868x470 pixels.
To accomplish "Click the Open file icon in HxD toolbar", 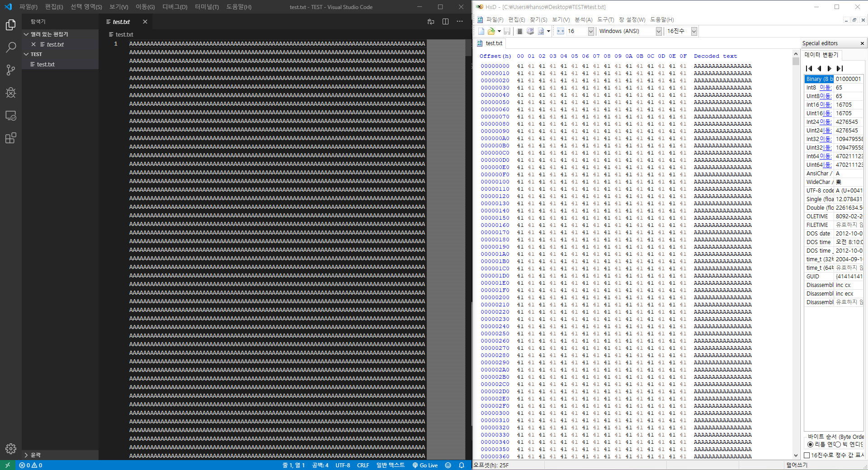I will [491, 31].
